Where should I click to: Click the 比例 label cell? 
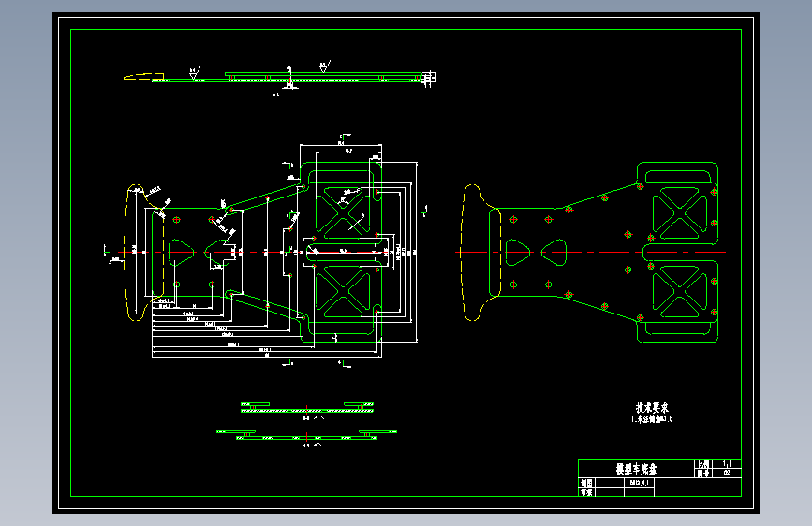[x=703, y=464]
